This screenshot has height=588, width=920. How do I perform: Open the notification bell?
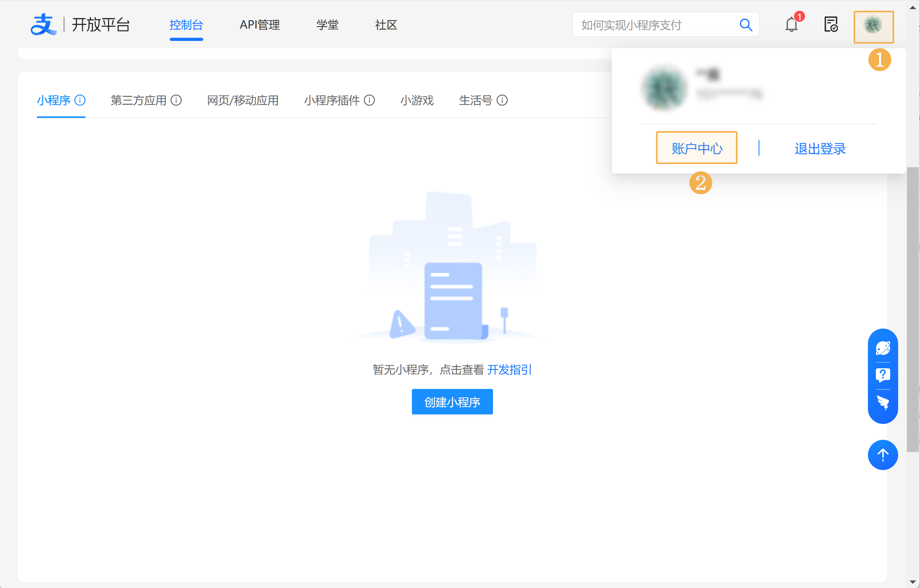[791, 25]
